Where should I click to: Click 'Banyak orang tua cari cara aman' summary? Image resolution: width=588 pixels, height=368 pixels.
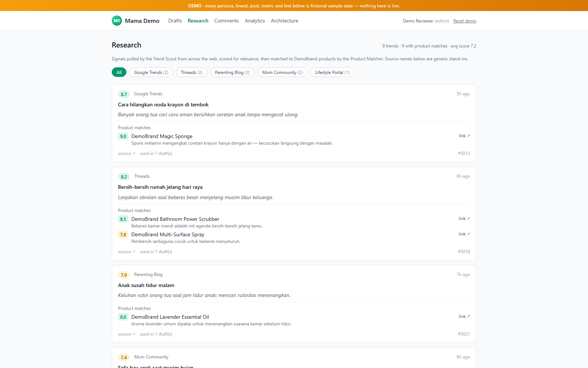[208, 114]
